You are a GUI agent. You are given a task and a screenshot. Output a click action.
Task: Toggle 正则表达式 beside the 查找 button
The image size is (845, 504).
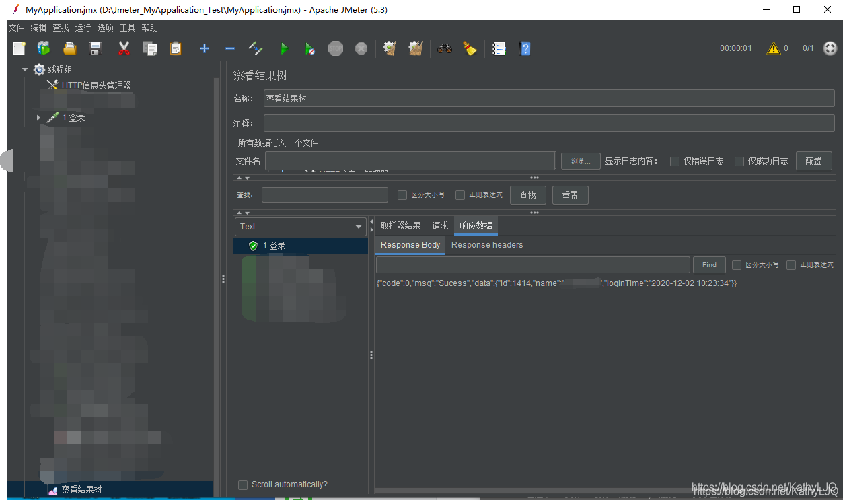[x=460, y=195]
